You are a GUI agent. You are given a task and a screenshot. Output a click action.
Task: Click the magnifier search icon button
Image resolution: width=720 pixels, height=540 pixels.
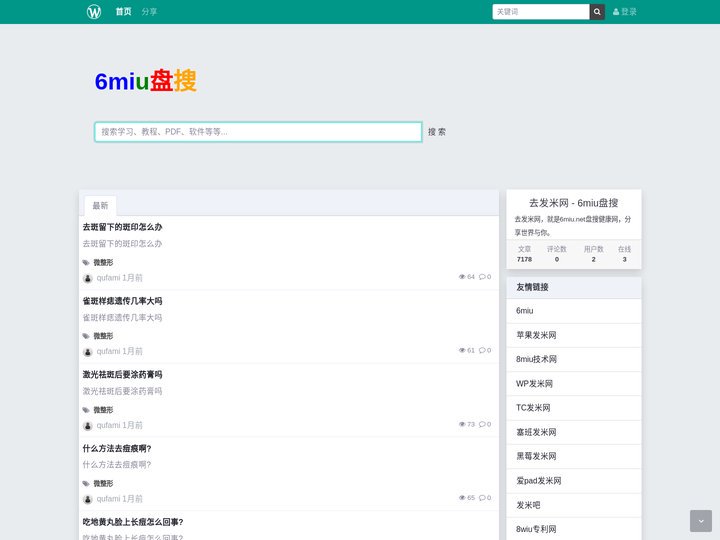(x=597, y=11)
